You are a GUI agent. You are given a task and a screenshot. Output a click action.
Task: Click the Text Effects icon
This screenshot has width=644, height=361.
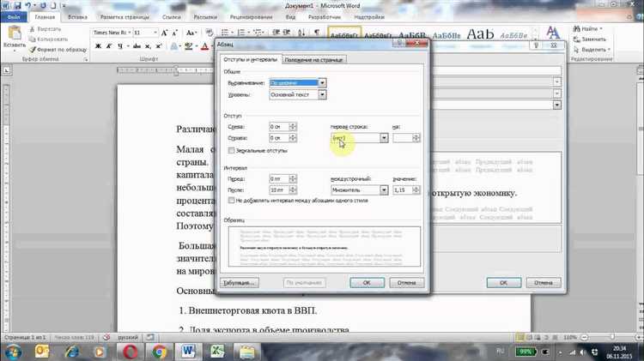(173, 46)
